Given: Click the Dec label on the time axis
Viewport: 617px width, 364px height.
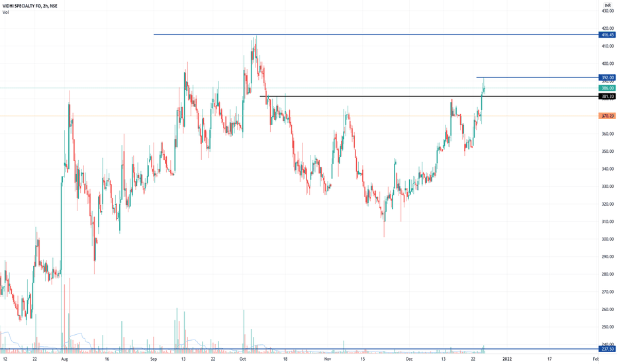Looking at the screenshot, I should point(409,359).
